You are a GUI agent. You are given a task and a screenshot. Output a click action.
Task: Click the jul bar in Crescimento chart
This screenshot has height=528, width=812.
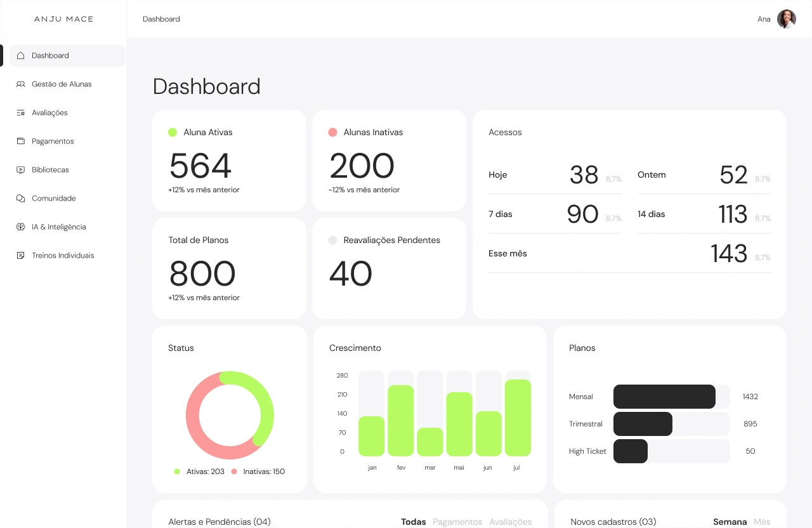[518, 418]
